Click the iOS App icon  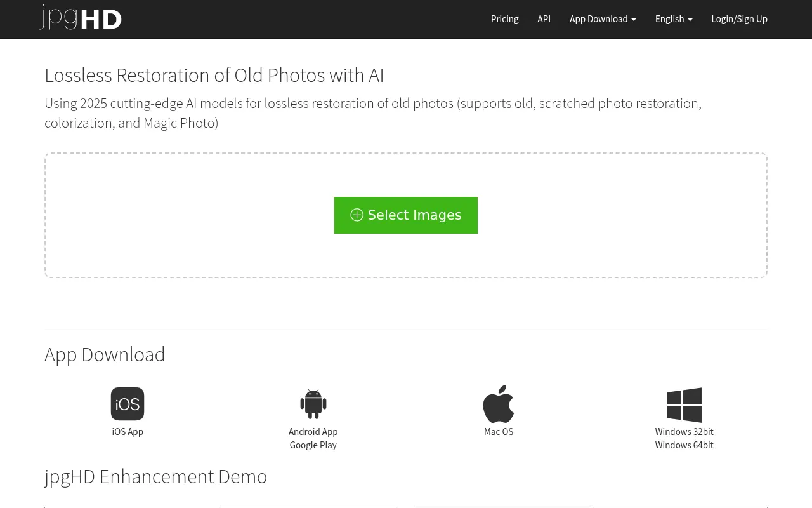click(127, 404)
